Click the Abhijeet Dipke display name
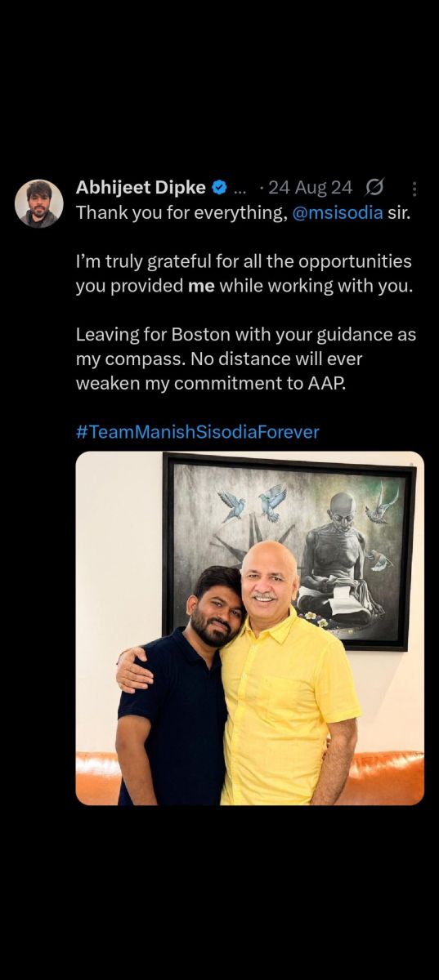 coord(141,188)
